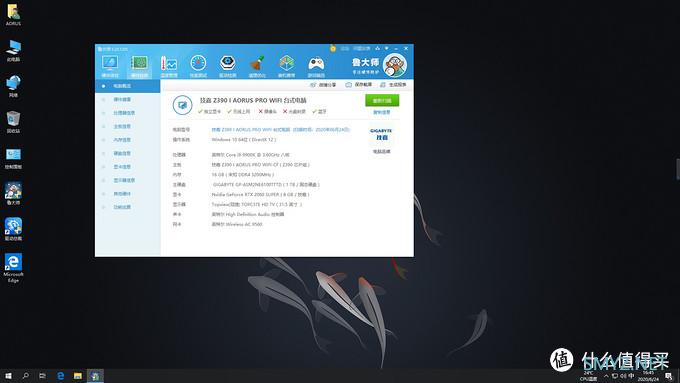
Task: Open the performance test gauge icon
Action: point(198,66)
